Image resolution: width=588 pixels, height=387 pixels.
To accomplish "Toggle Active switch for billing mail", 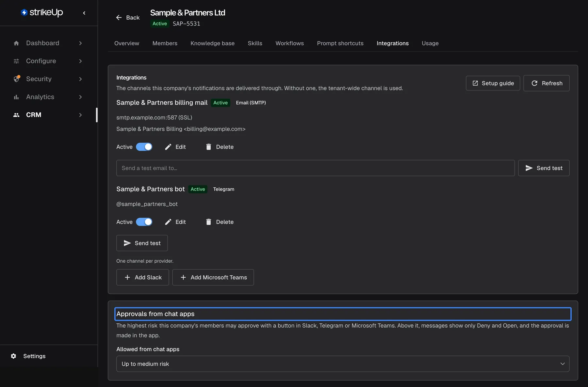I will [x=144, y=147].
